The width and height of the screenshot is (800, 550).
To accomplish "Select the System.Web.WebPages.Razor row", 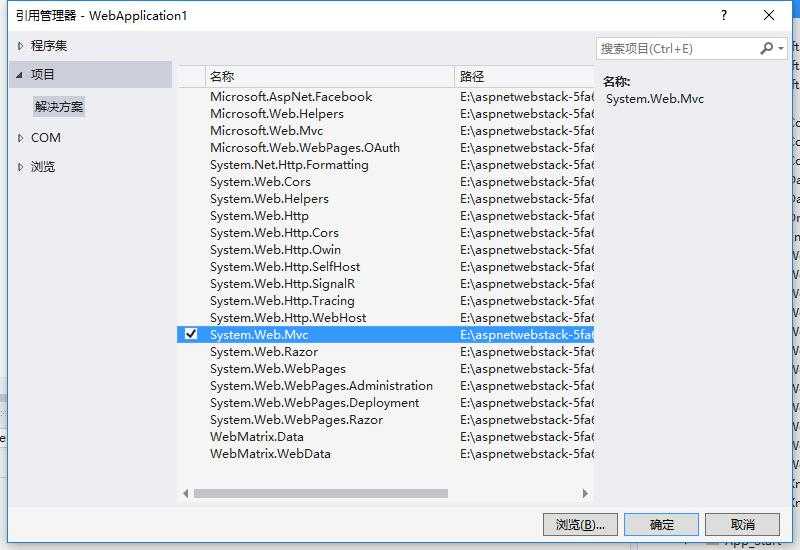I will [x=385, y=420].
